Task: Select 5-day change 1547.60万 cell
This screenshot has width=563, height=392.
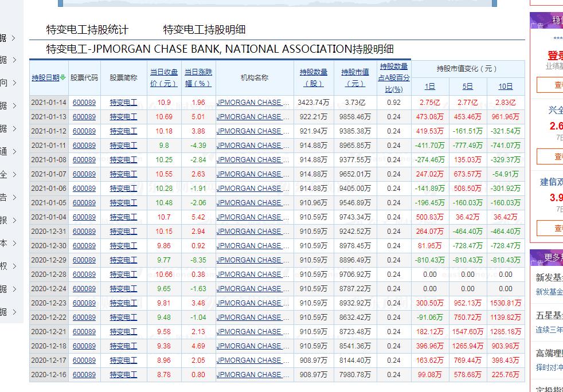Action: click(467, 332)
